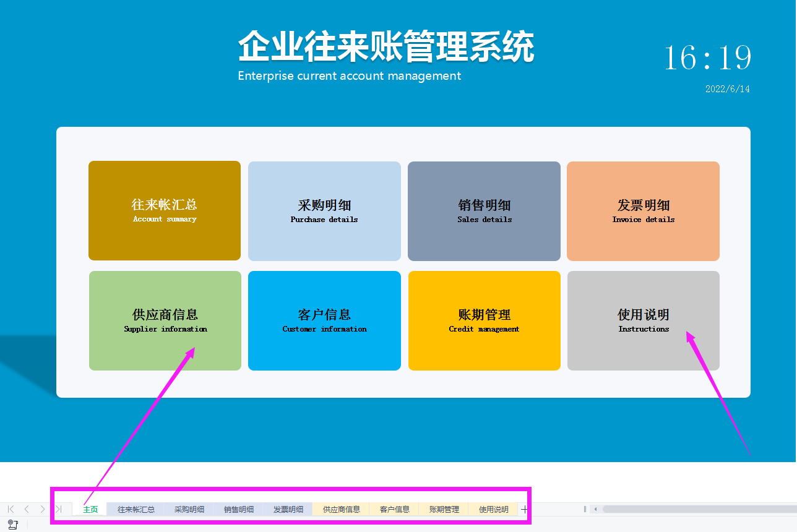
Task: Switch to the 账期管理 sheet tab
Action: pos(444,509)
